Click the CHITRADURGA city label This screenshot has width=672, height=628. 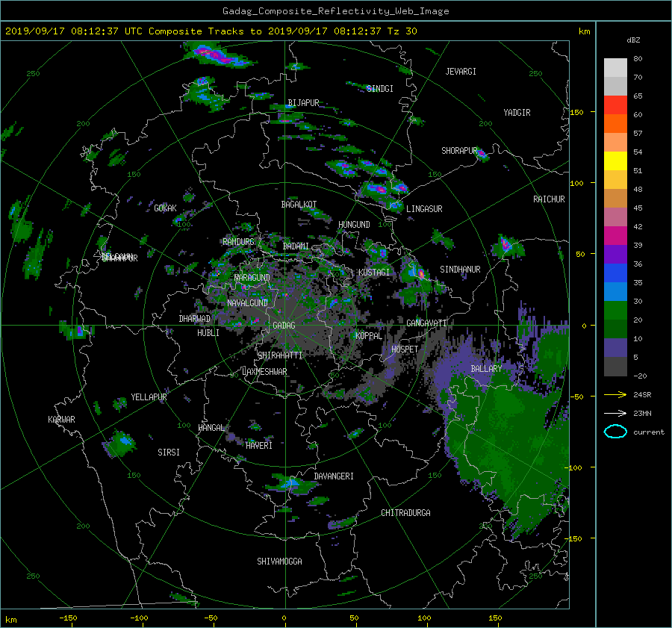[405, 513]
